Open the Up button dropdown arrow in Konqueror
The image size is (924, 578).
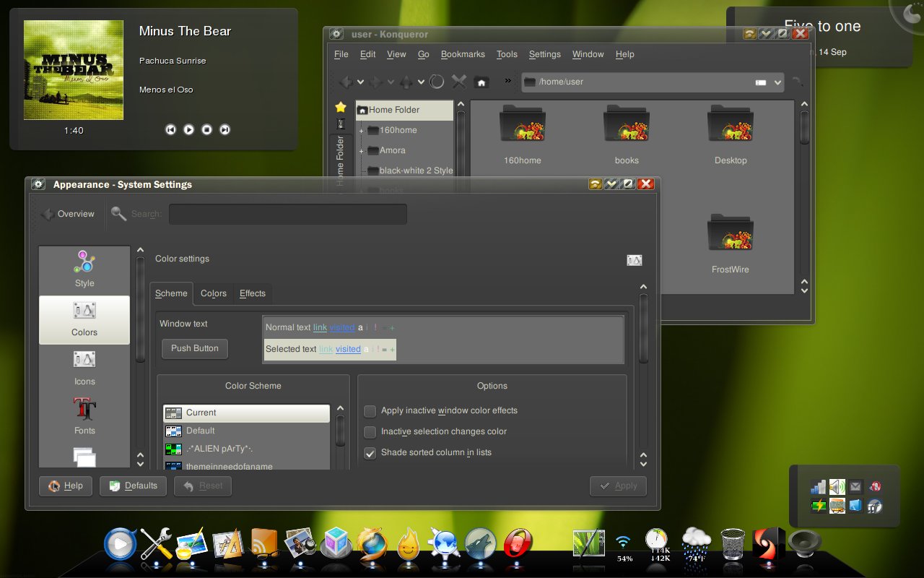coord(420,82)
